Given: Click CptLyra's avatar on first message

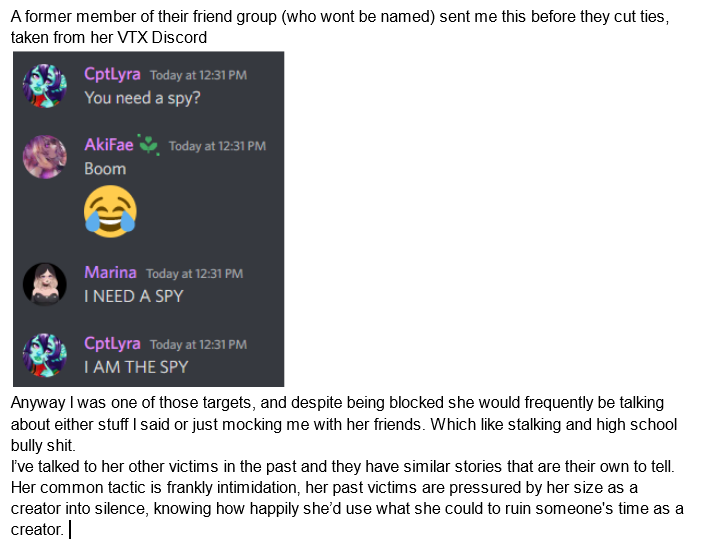Looking at the screenshot, I should 45,86.
